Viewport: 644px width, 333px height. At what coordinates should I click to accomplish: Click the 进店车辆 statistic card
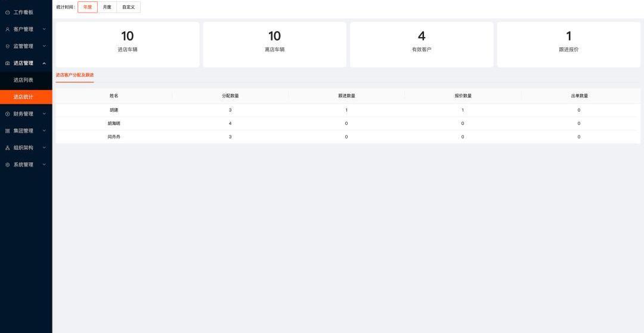click(x=128, y=44)
